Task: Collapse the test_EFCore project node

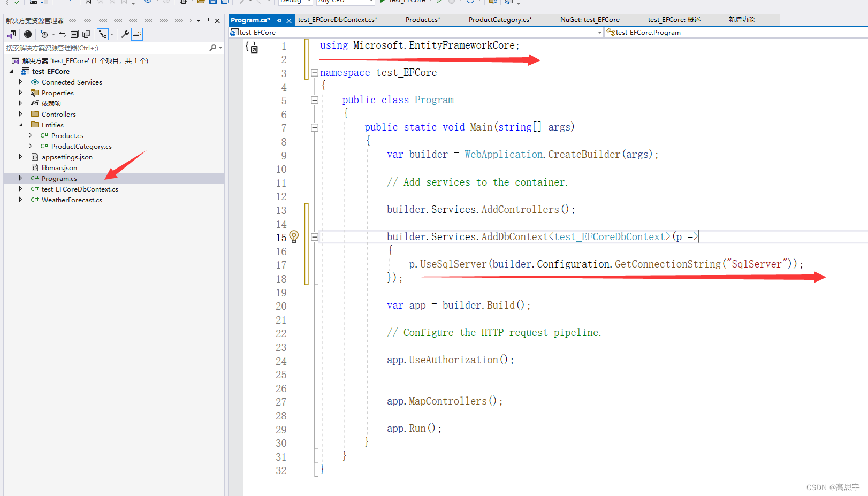Action: [11, 71]
